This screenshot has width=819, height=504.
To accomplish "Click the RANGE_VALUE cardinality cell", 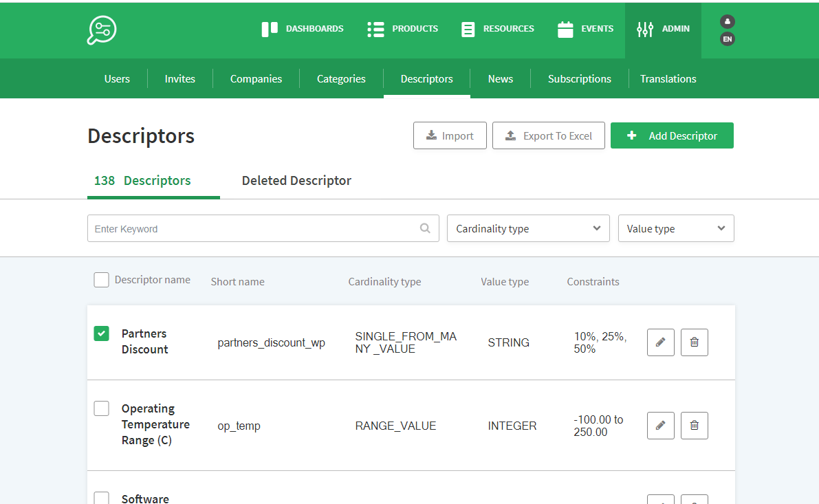I will [x=395, y=426].
